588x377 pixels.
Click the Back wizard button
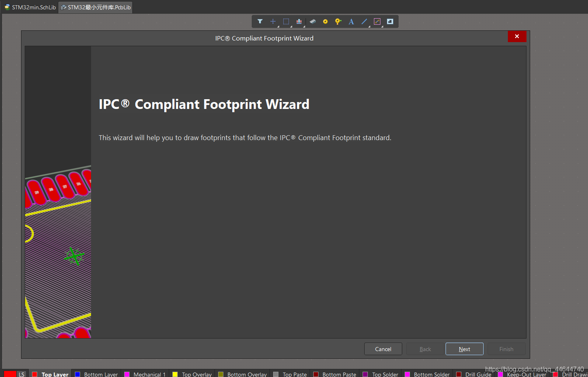click(425, 349)
